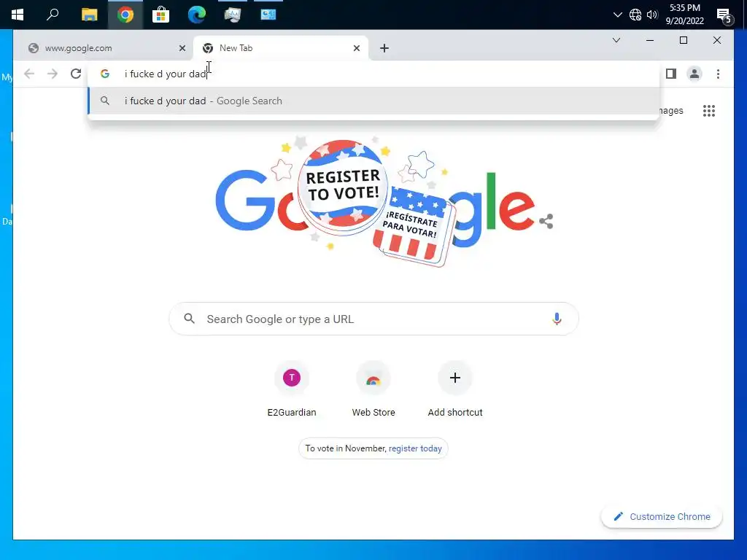Click the Chrome icon in the taskbar
The width and height of the screenshot is (747, 560).
pyautogui.click(x=125, y=15)
